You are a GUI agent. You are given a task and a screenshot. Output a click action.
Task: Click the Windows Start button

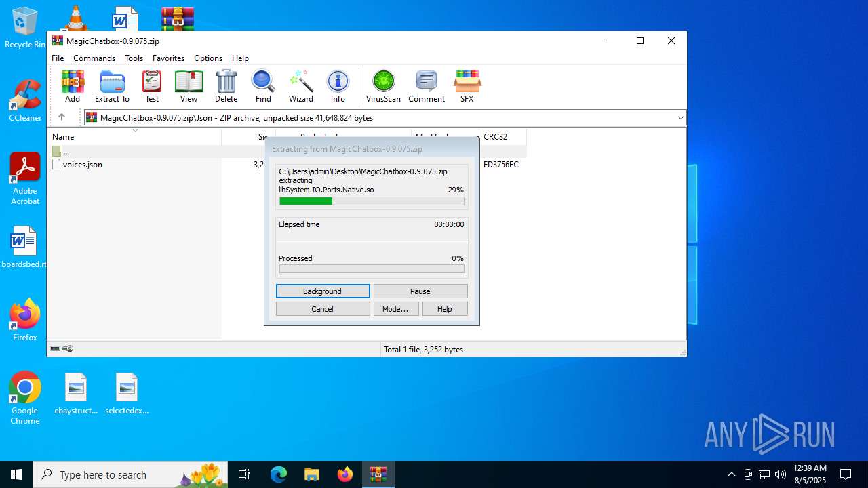pyautogui.click(x=16, y=474)
